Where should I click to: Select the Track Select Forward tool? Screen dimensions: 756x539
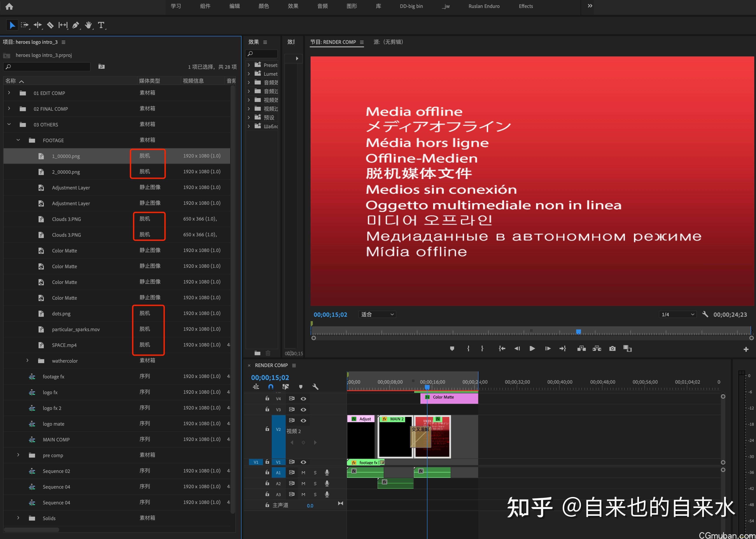click(x=25, y=25)
